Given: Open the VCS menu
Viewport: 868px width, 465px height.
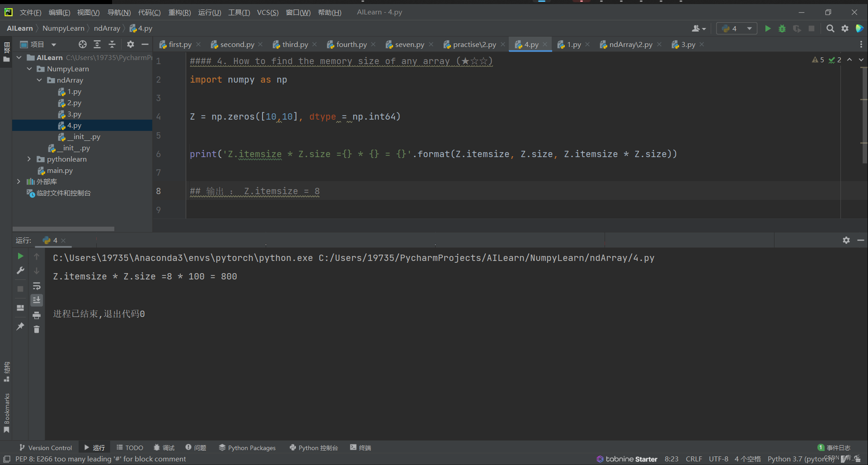Looking at the screenshot, I should tap(267, 12).
